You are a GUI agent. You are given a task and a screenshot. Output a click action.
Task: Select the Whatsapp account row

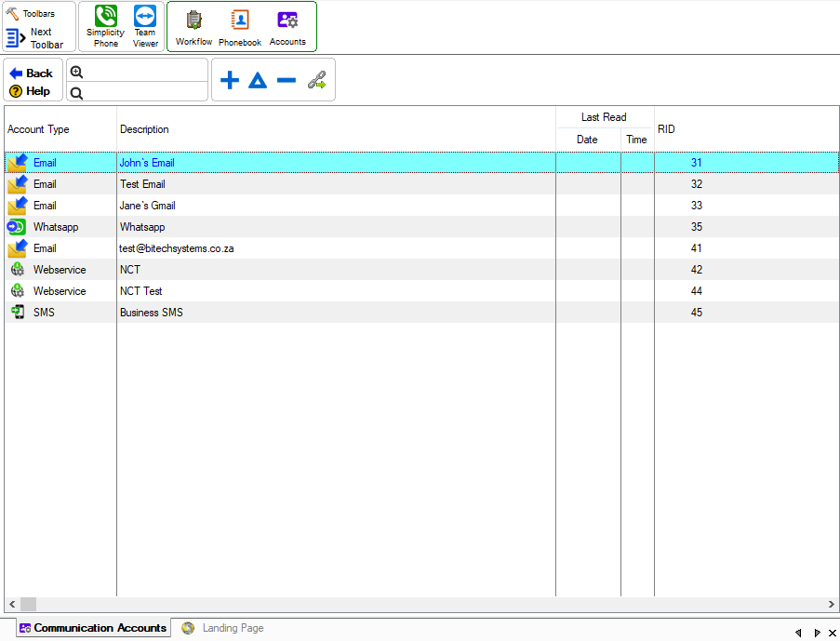pyautogui.click(x=279, y=226)
